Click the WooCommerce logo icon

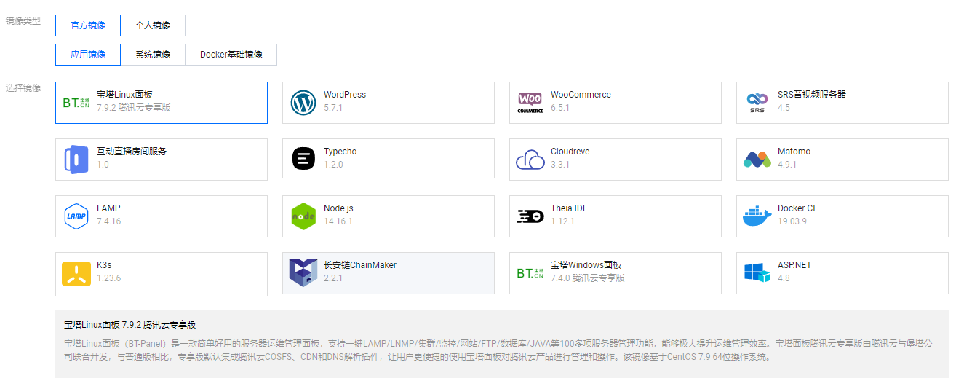[530, 103]
